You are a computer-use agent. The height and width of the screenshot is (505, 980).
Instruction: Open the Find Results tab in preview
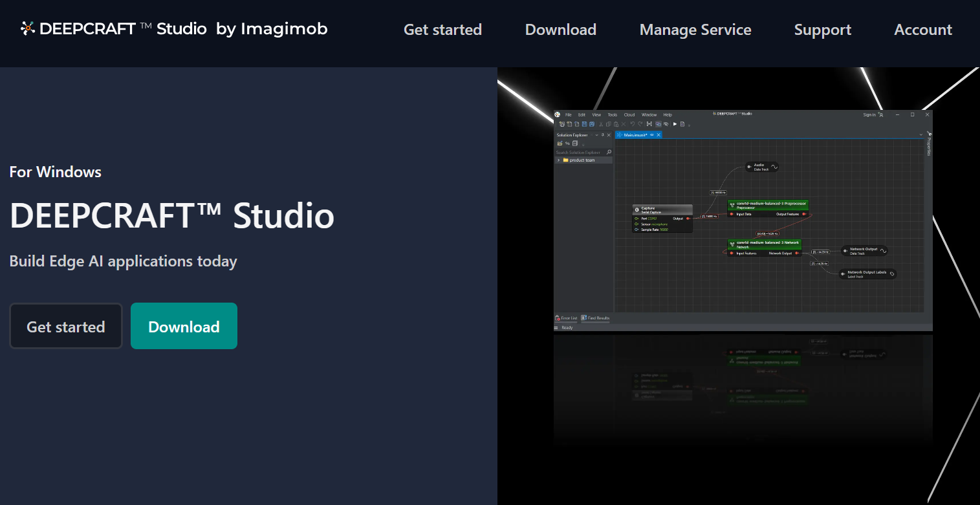pyautogui.click(x=595, y=318)
